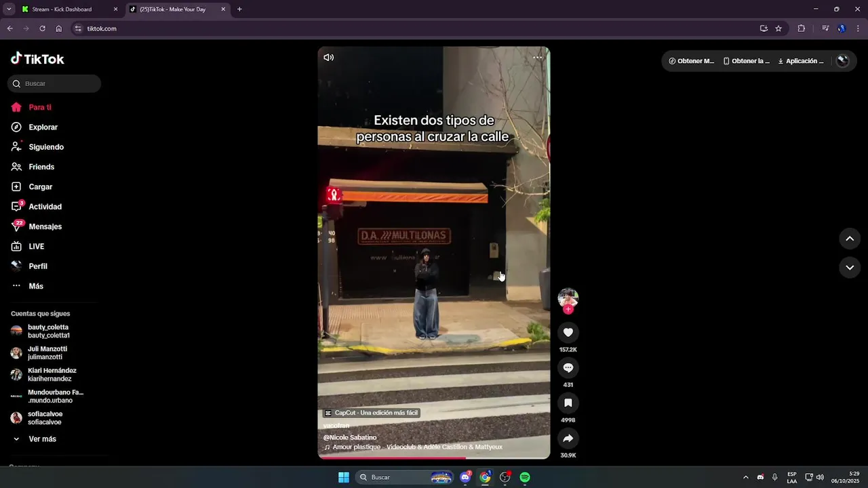This screenshot has height=488, width=868.
Task: Go to previous video with up chevron
Action: pyautogui.click(x=850, y=239)
